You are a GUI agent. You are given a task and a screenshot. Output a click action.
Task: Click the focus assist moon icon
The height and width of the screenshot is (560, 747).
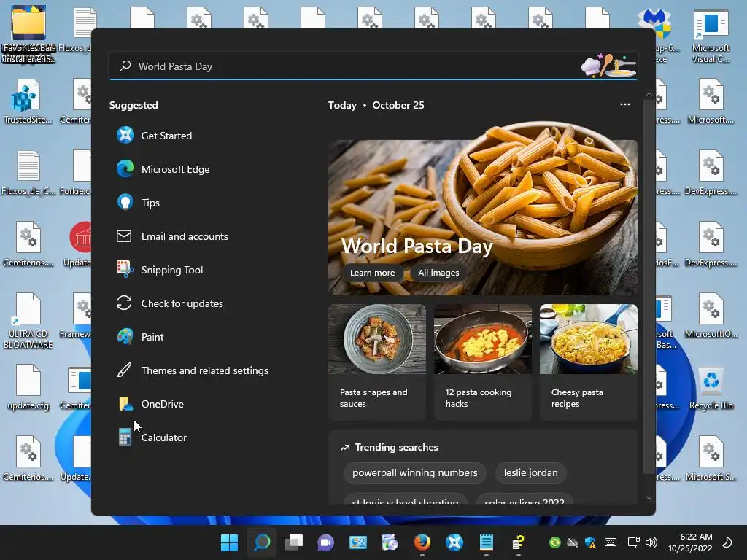(x=727, y=542)
